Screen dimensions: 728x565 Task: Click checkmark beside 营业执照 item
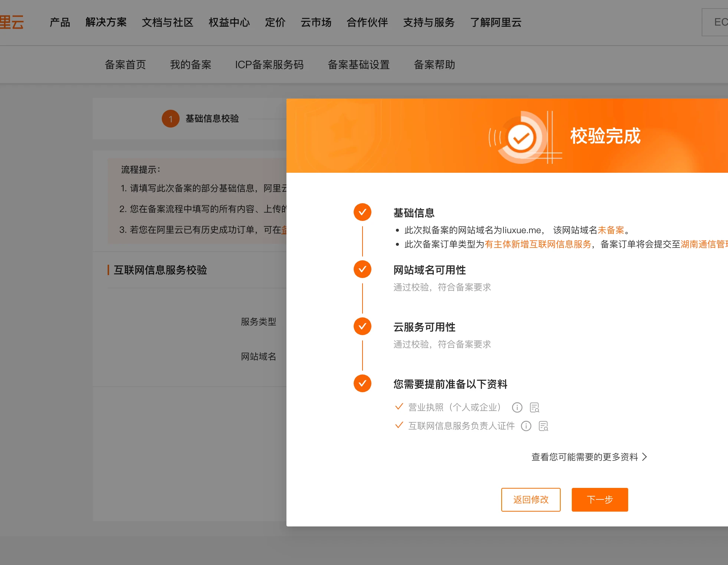point(399,407)
